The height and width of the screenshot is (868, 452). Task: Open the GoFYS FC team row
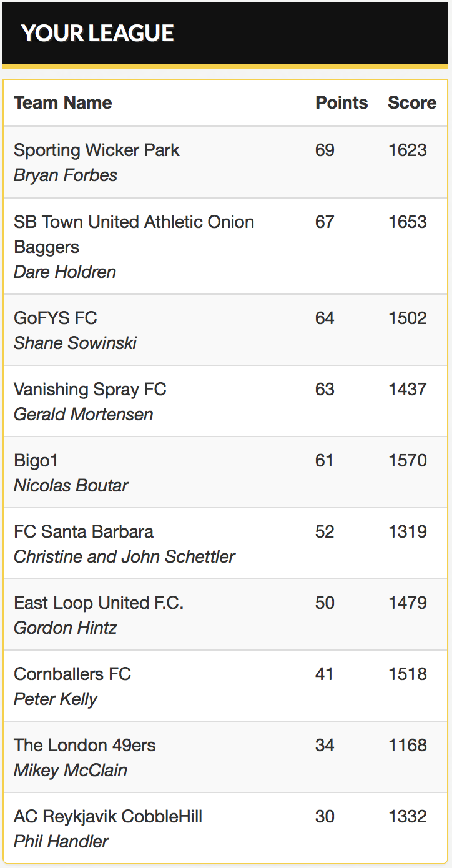coord(56,318)
